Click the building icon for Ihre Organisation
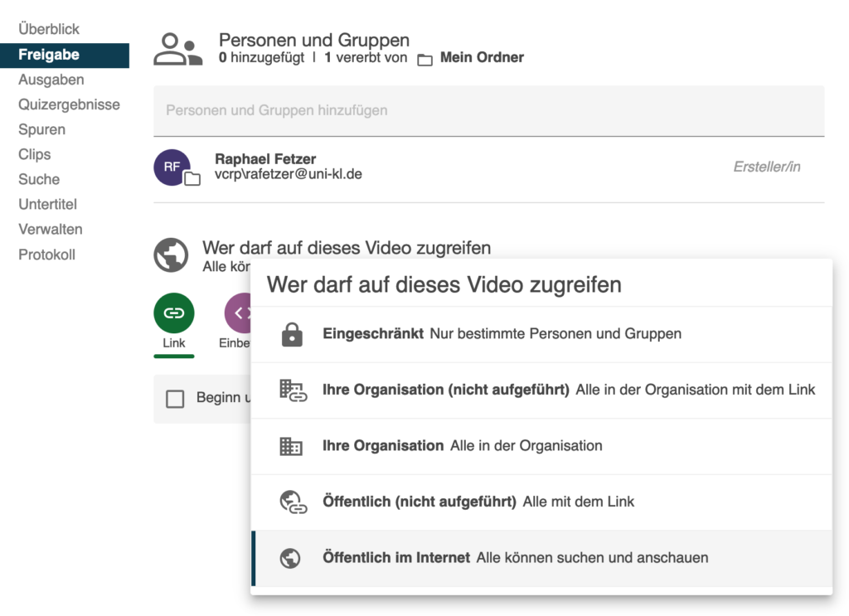 pos(293,445)
